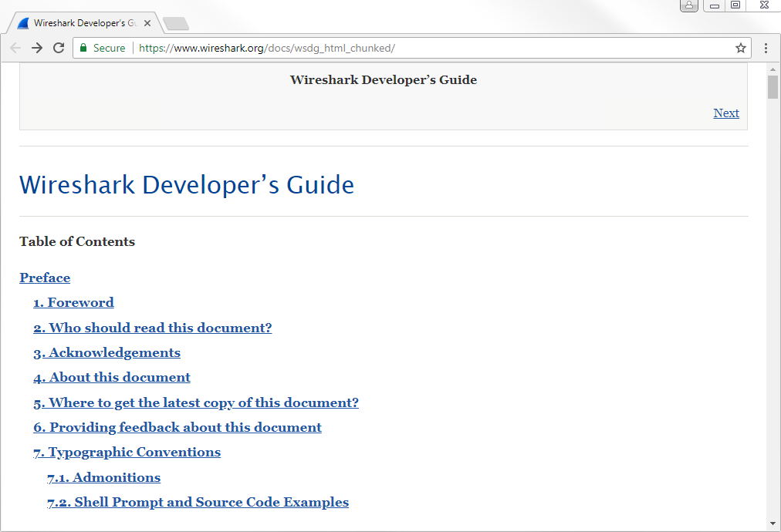Click the green Secure padlock icon

point(84,48)
